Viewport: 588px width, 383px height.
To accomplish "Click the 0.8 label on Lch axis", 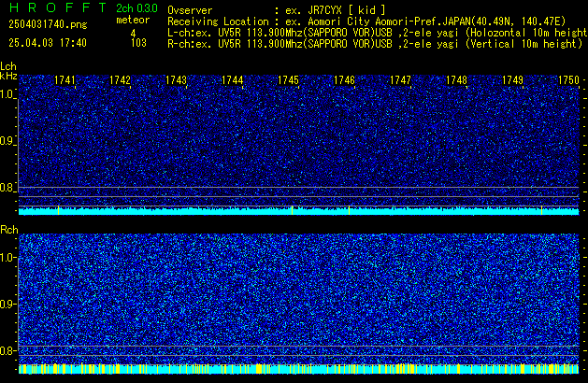I will [x=7, y=188].
